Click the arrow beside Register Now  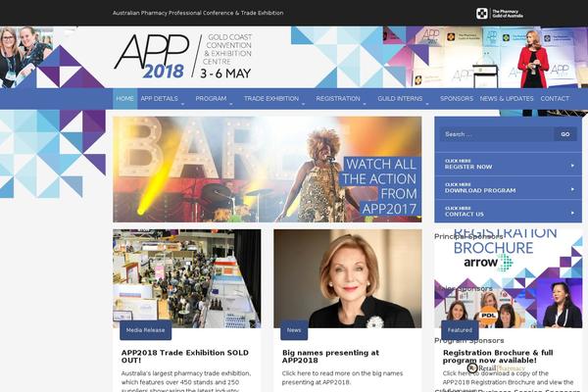click(572, 166)
